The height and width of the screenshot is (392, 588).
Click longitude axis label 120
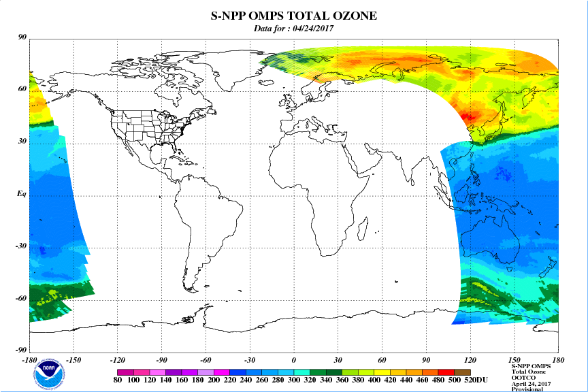click(470, 360)
